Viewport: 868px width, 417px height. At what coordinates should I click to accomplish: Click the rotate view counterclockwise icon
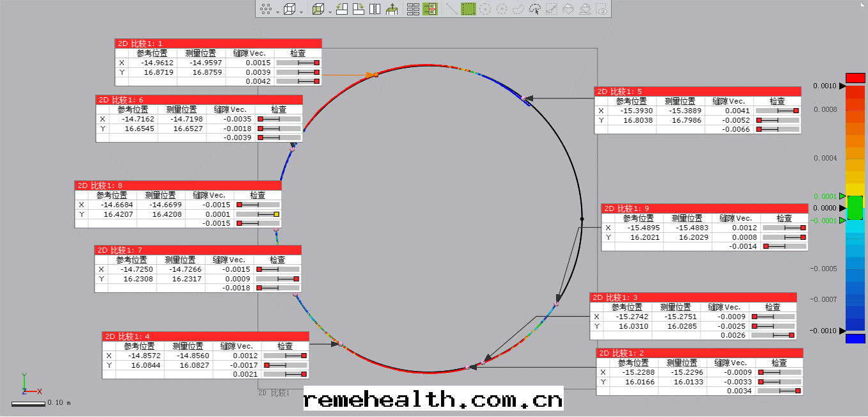[x=342, y=9]
